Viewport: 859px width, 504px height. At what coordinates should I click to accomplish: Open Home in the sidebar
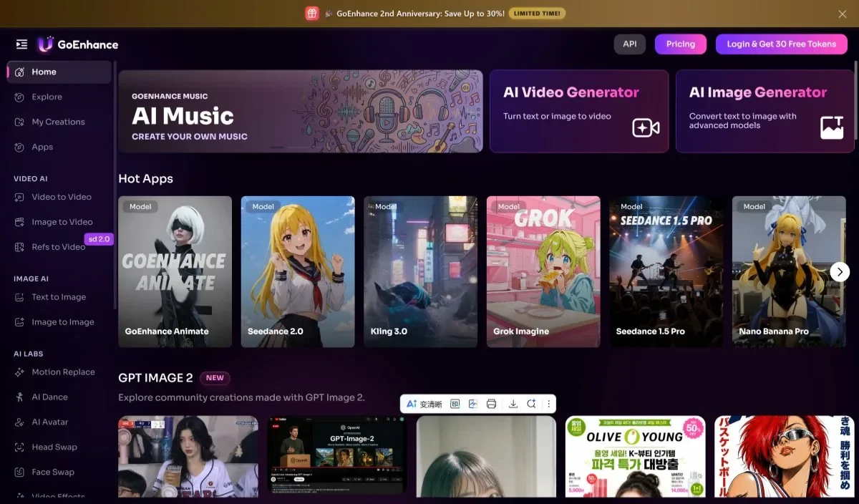click(x=59, y=72)
